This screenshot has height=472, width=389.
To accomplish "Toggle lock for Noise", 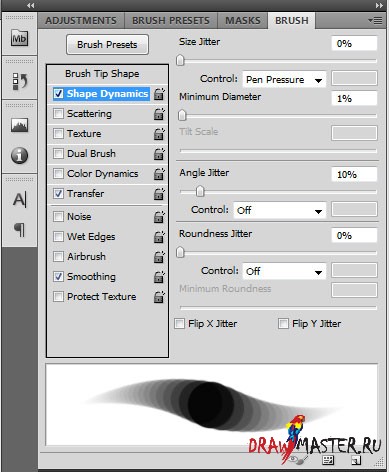I will tap(159, 217).
